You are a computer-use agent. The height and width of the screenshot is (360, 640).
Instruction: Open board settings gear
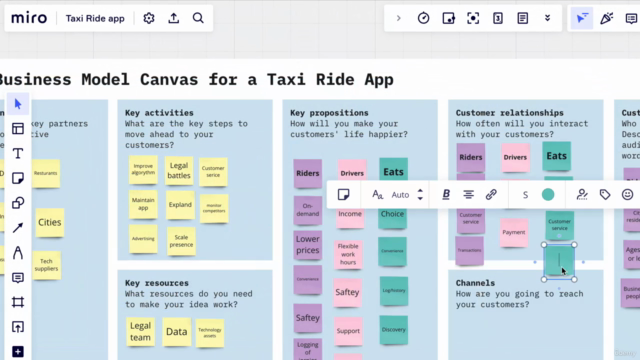[x=149, y=18]
